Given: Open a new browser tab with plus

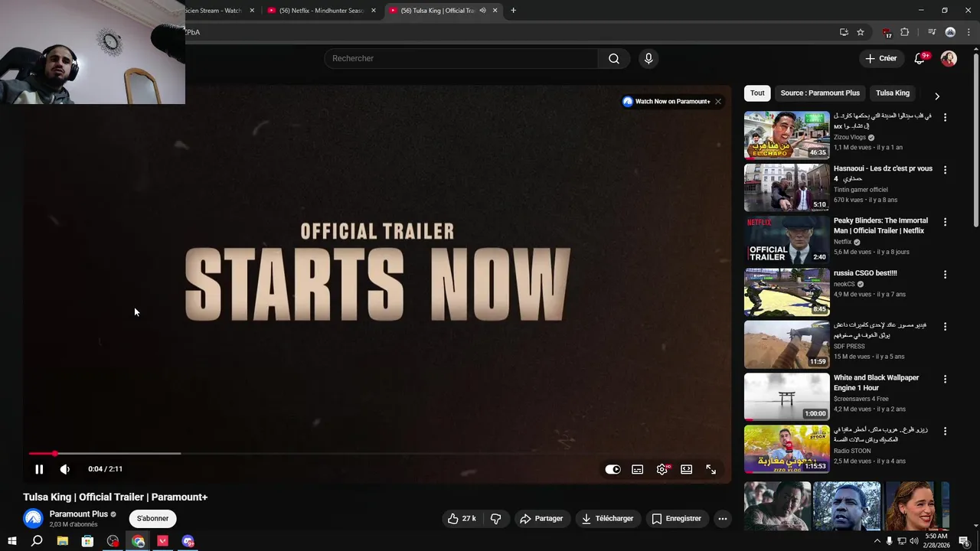Looking at the screenshot, I should (x=513, y=11).
